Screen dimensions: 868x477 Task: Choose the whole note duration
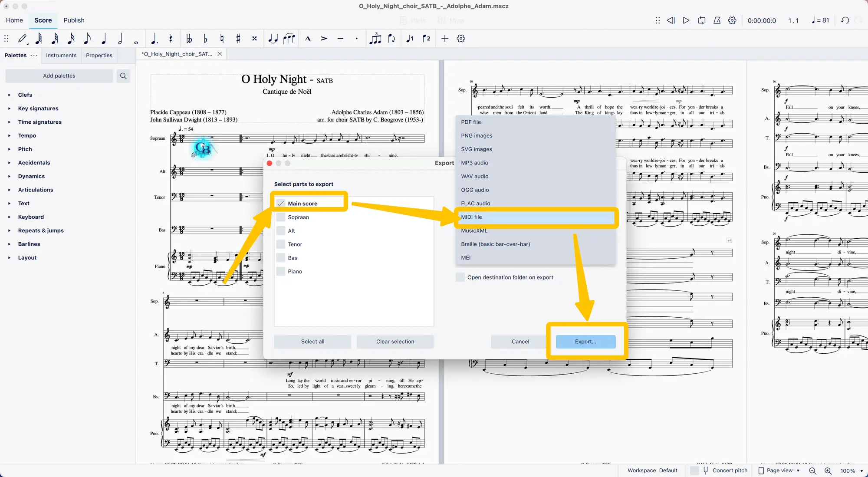[x=136, y=42]
